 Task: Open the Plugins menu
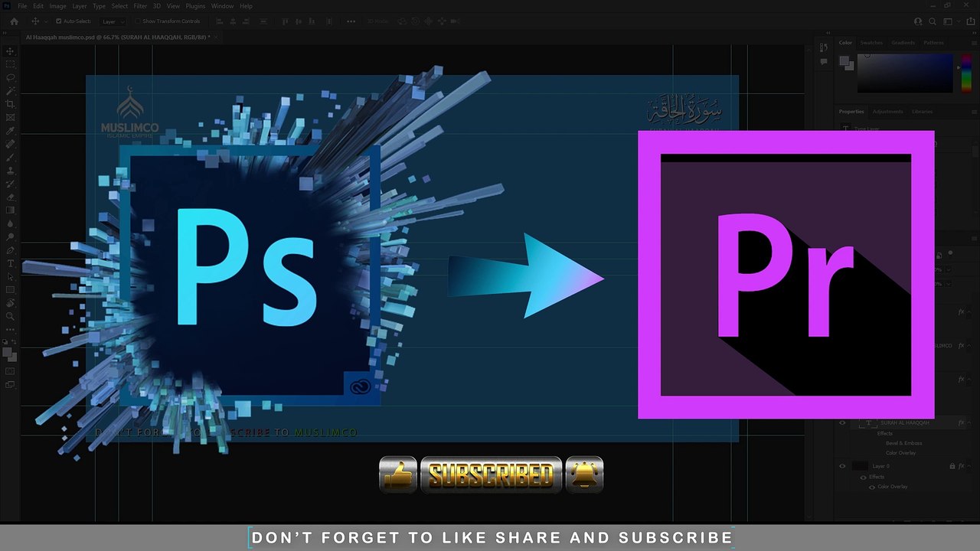pos(196,6)
